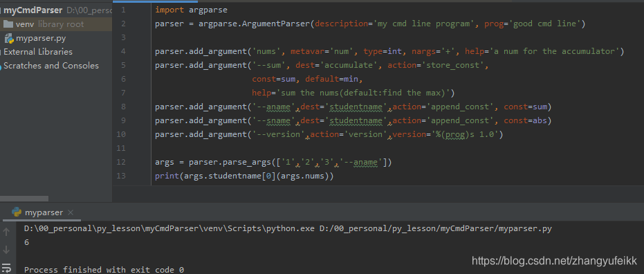The width and height of the screenshot is (644, 274).
Task: Toggle soft-wrap icon in run console
Action: [x=7, y=268]
